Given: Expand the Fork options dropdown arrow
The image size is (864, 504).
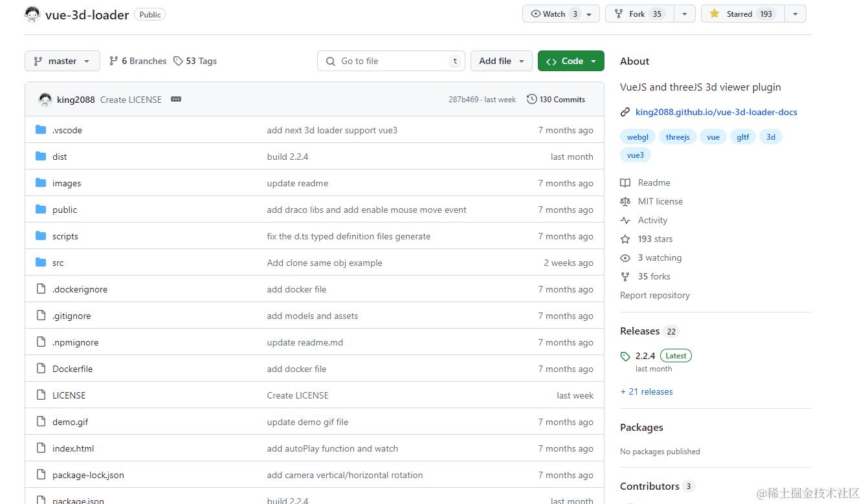Looking at the screenshot, I should pyautogui.click(x=685, y=14).
